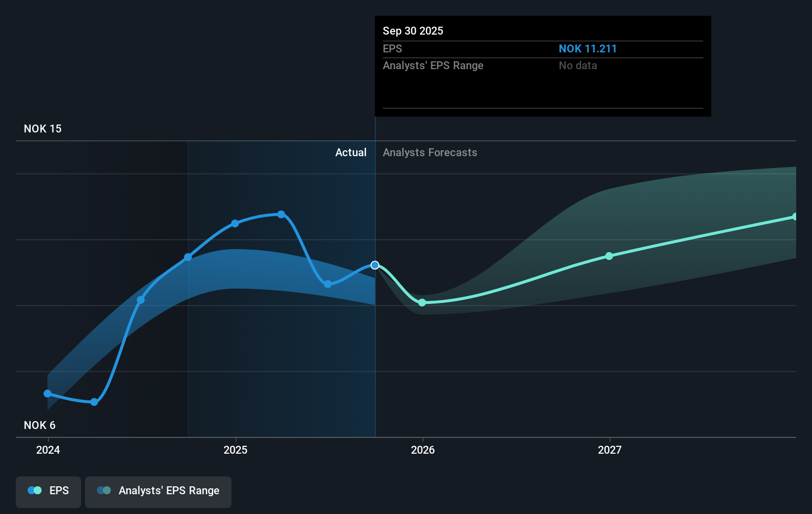The image size is (812, 514).
Task: Click the lowest EPS data point in 2024
Action: point(94,402)
